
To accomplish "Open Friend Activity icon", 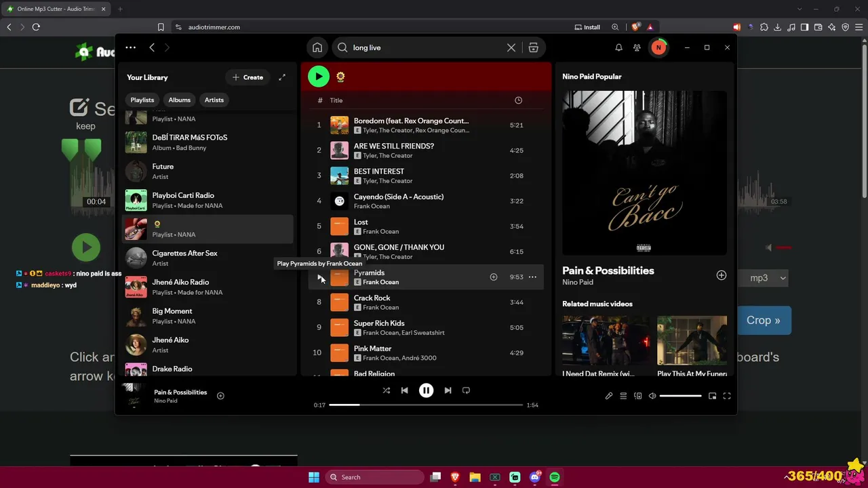I will 637,47.
